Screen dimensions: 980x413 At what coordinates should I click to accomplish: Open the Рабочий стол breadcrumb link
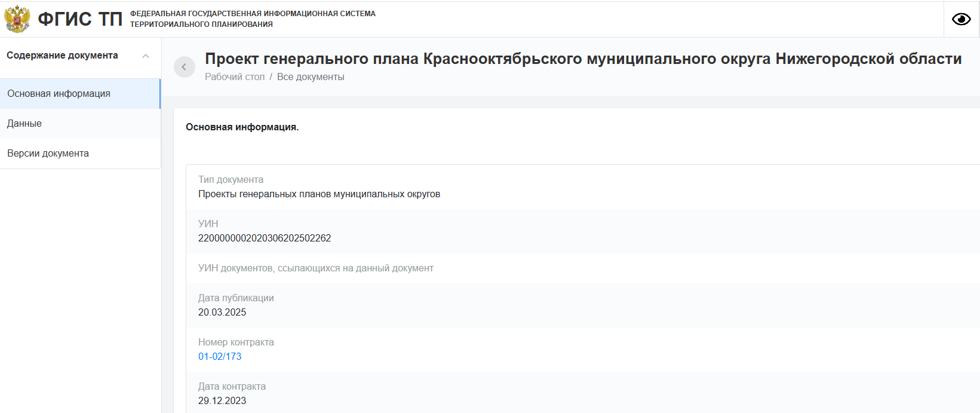coord(234,77)
